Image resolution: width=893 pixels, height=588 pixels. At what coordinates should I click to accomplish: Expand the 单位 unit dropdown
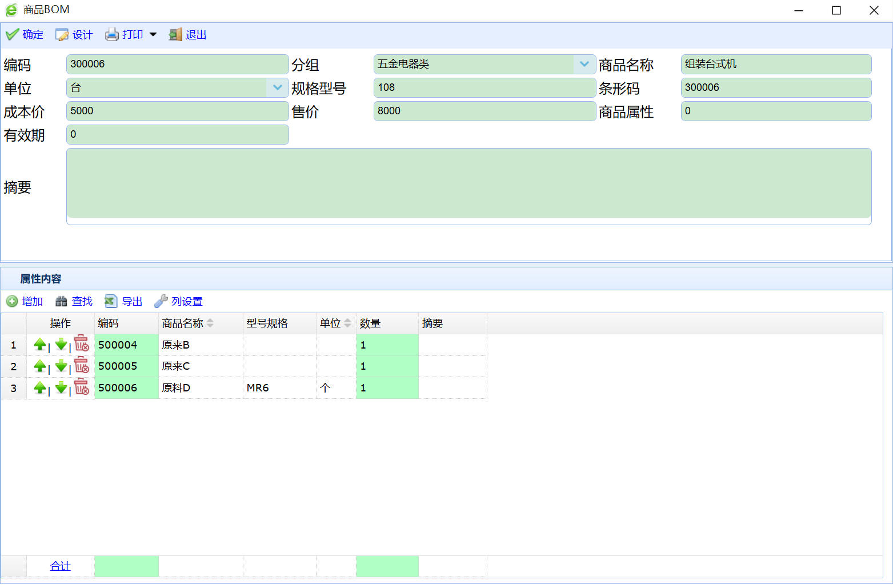click(x=277, y=87)
